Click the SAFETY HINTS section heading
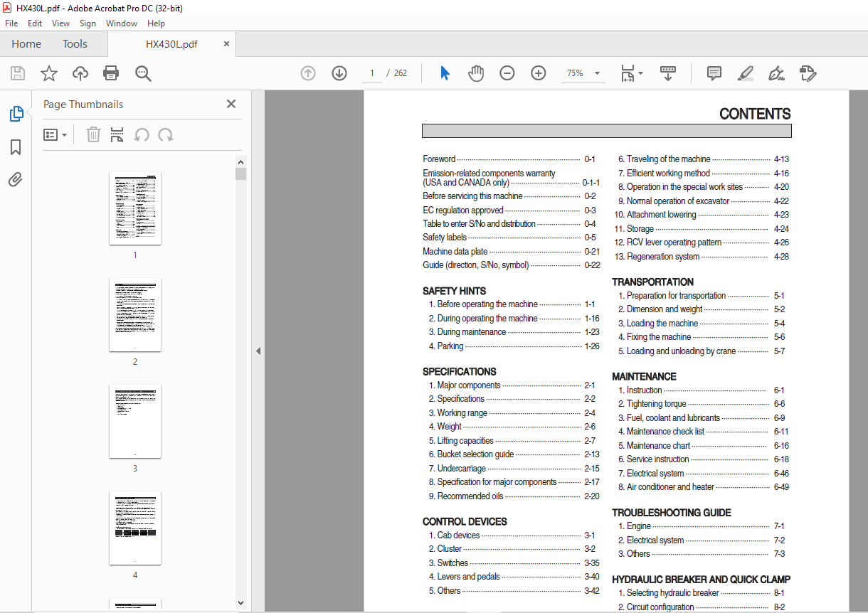 click(x=455, y=291)
